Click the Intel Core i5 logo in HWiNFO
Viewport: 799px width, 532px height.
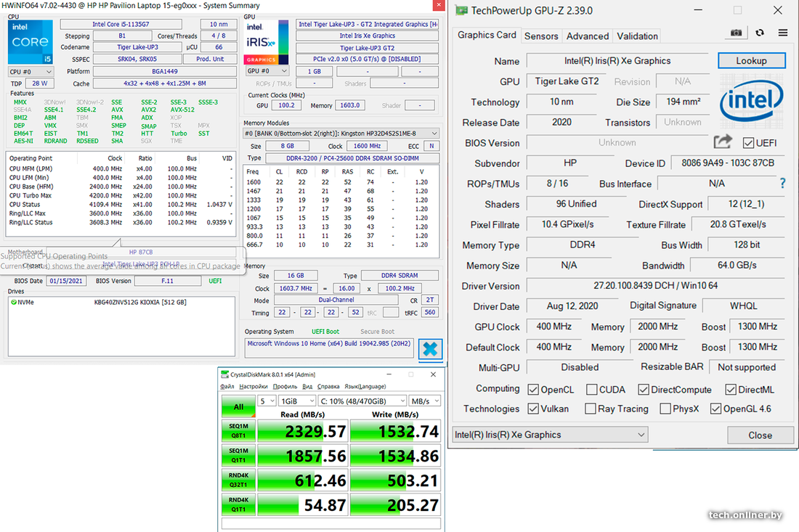tap(30, 41)
